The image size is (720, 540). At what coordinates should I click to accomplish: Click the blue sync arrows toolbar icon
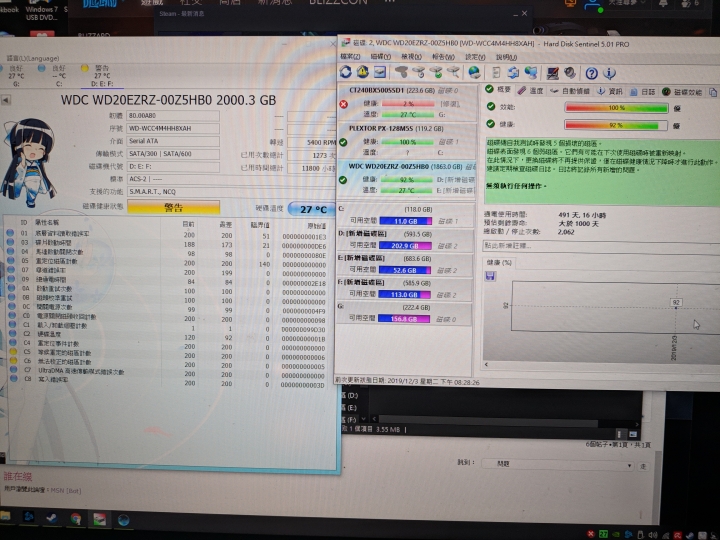click(x=513, y=73)
